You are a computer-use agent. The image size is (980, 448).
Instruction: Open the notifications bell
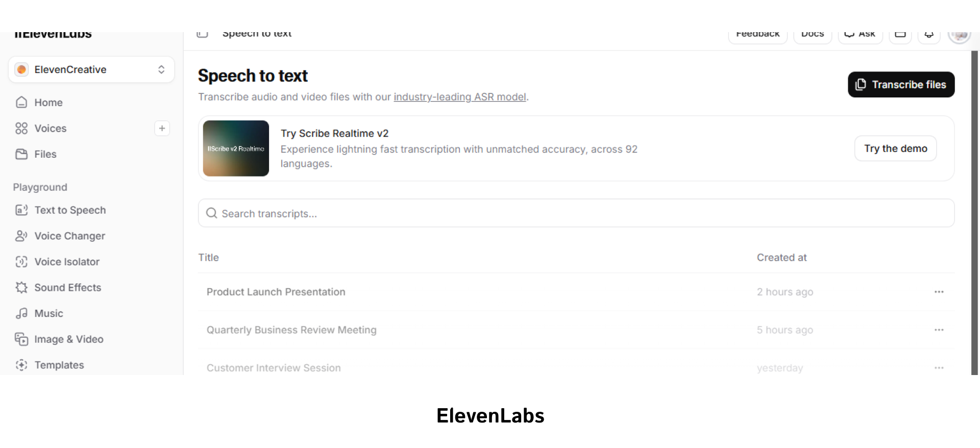(929, 34)
